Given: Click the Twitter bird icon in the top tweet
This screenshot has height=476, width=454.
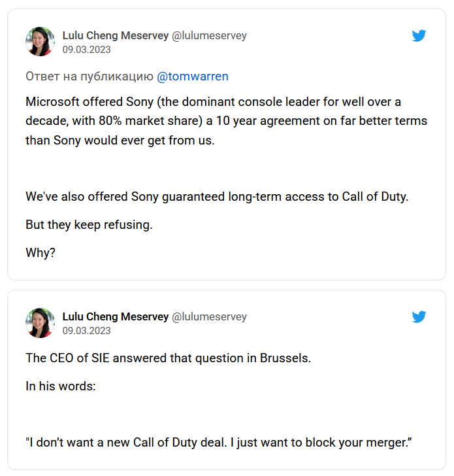Looking at the screenshot, I should click(419, 36).
